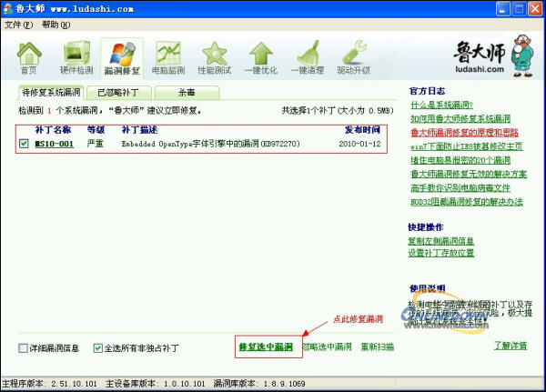Open the 文件(F) menu
This screenshot has width=546, height=392.
click(19, 25)
